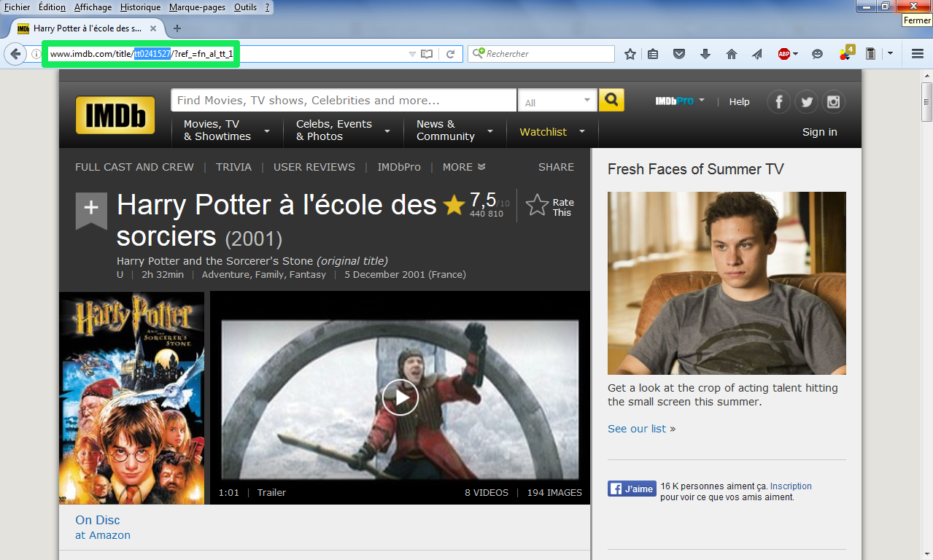Viewport: 933px width, 560px height.
Task: Open the Fresh Faces of Summer TV photo
Action: [727, 283]
